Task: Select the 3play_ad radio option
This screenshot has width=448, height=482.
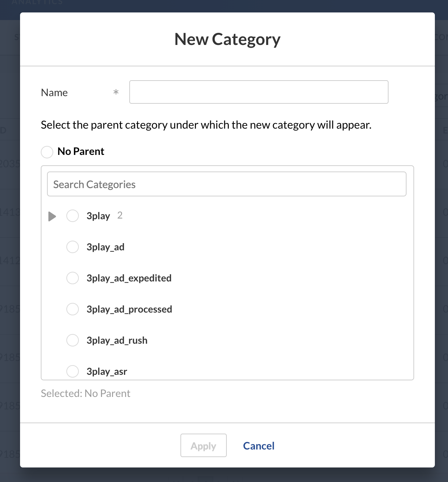Action: 73,247
